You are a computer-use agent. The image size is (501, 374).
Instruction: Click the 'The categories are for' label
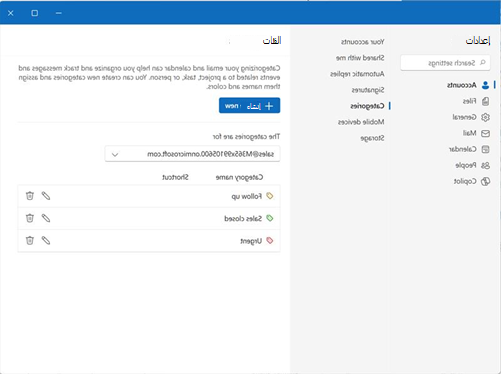pyautogui.click(x=246, y=137)
